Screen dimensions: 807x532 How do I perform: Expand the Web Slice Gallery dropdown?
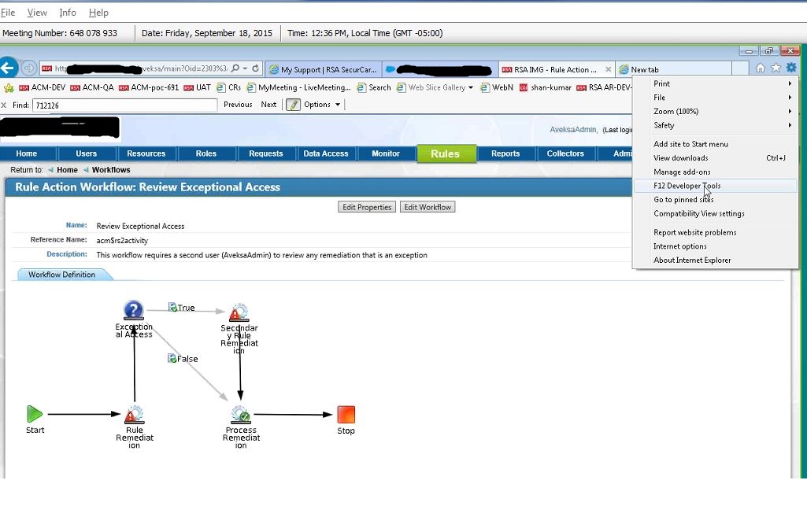471,87
